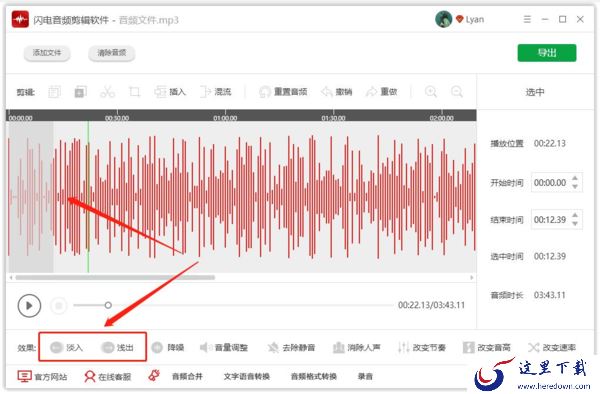Click the waveform horizontal scrollbar thumb
600x394 pixels.
(115, 277)
